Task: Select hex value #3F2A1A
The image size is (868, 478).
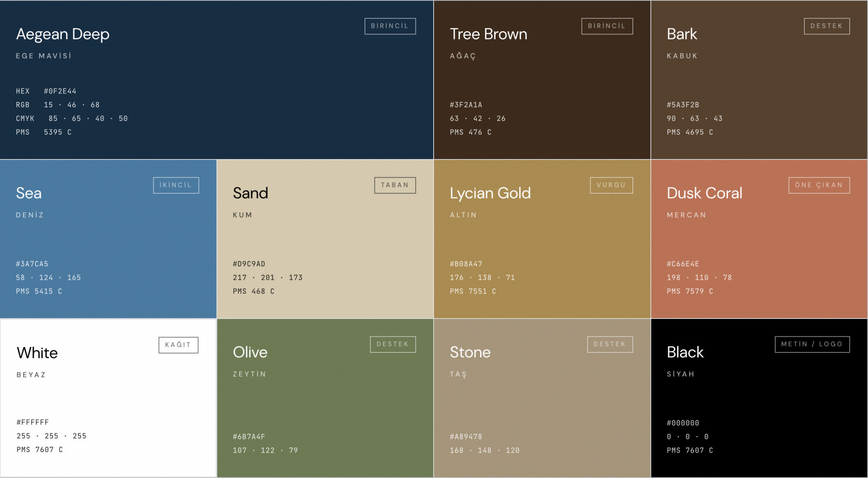Action: tap(466, 105)
